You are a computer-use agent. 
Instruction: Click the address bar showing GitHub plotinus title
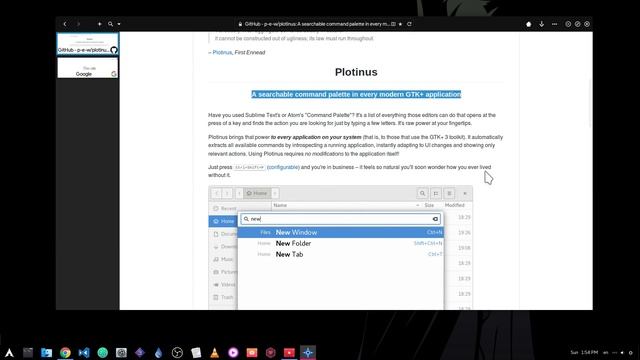pyautogui.click(x=317, y=24)
